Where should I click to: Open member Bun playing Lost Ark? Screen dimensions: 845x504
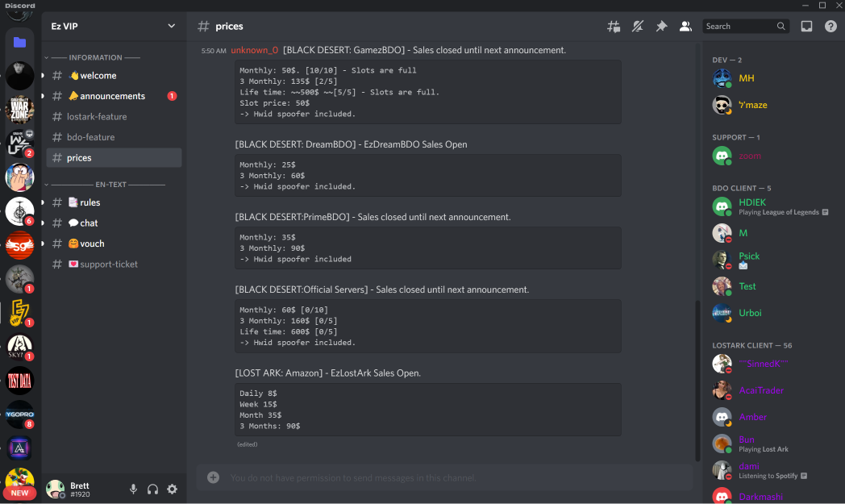(772, 444)
